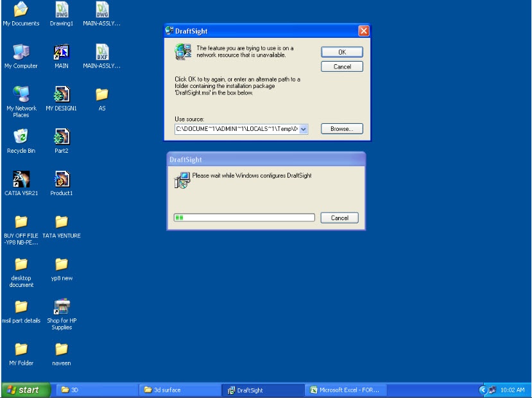The height and width of the screenshot is (398, 532).
Task: Click the Browse... button
Action: [342, 128]
